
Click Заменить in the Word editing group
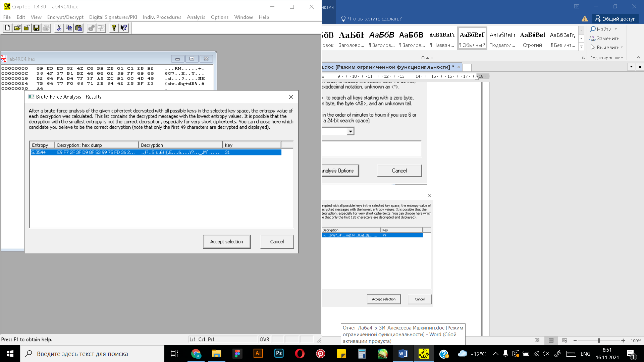click(x=604, y=39)
